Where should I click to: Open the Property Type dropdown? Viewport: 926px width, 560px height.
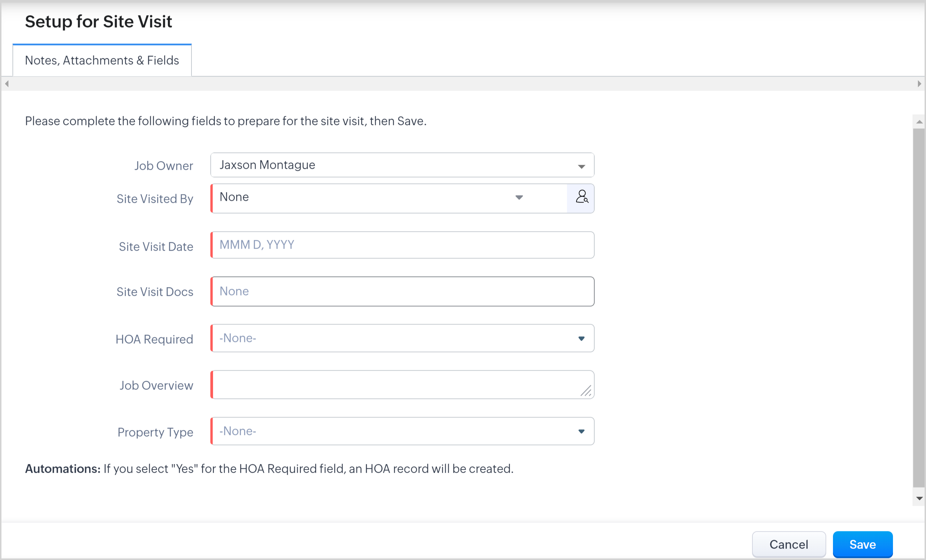(581, 431)
